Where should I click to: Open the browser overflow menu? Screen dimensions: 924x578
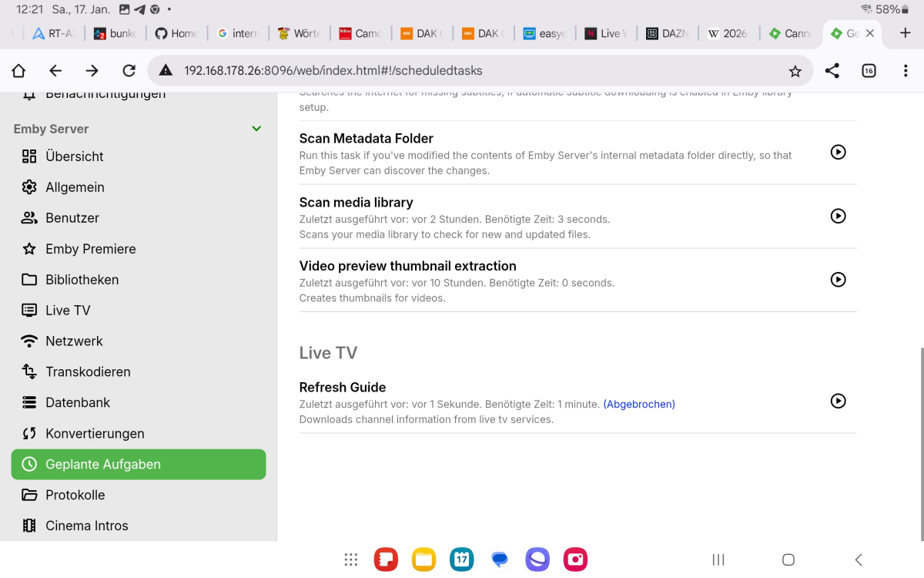[x=905, y=70]
